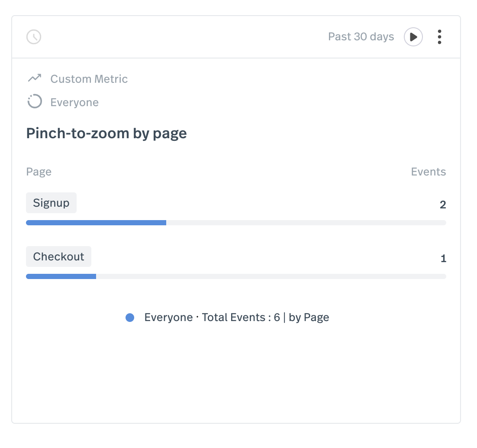Click the Events column header
Viewport: 477px width, 448px height.
click(x=428, y=172)
